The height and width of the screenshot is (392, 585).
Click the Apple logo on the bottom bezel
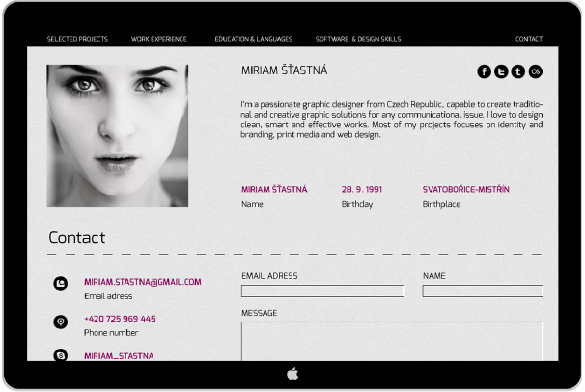point(292,374)
